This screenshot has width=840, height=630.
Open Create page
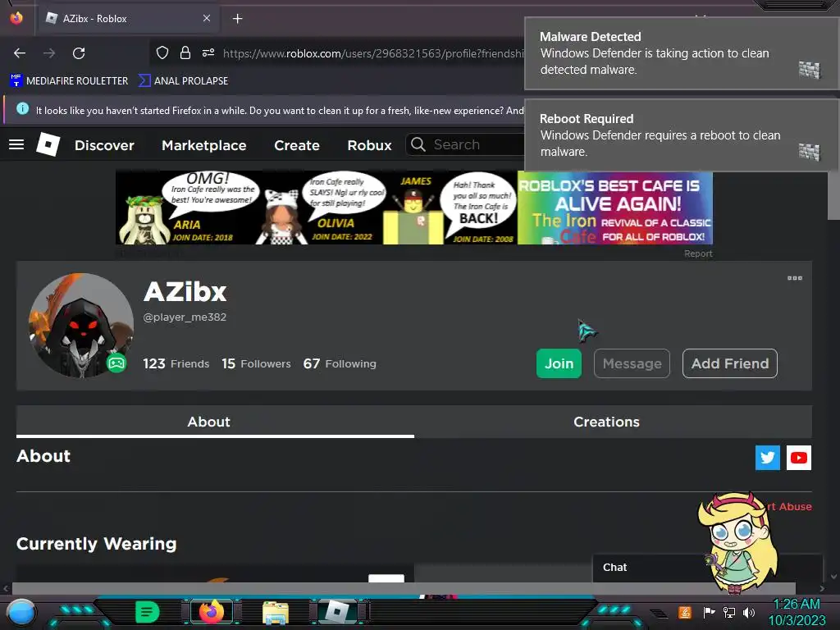(297, 145)
